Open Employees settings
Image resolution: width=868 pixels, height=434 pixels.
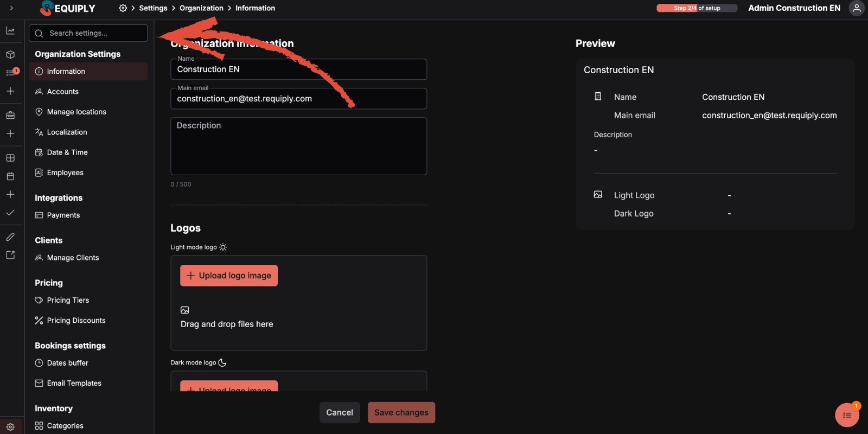click(88, 173)
